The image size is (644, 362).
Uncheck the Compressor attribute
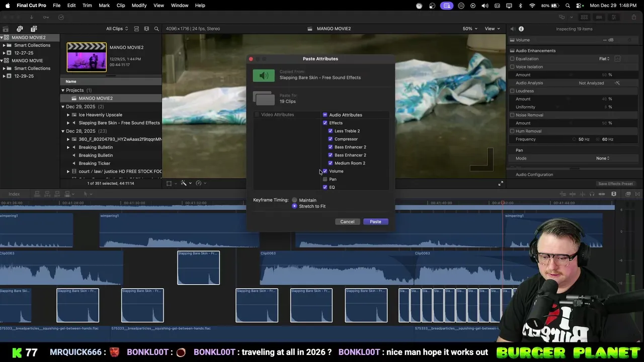331,139
